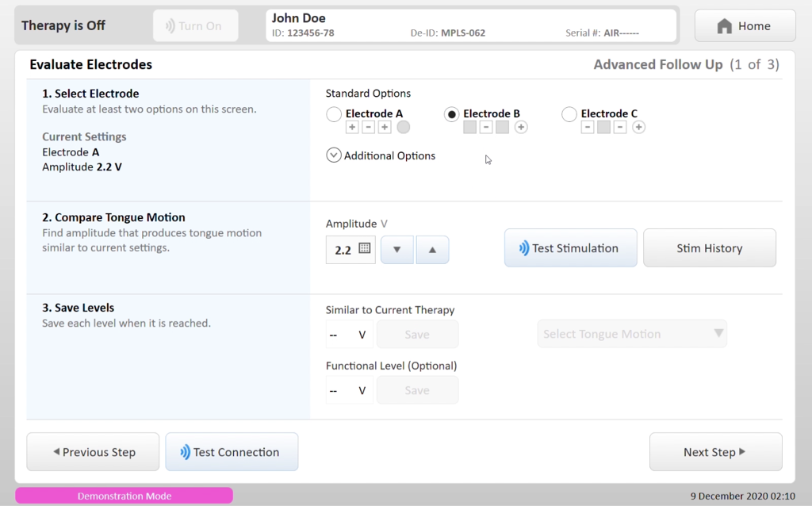Image resolution: width=812 pixels, height=506 pixels.
Task: Click the Electrode C plus circle contact icon
Action: [638, 127]
